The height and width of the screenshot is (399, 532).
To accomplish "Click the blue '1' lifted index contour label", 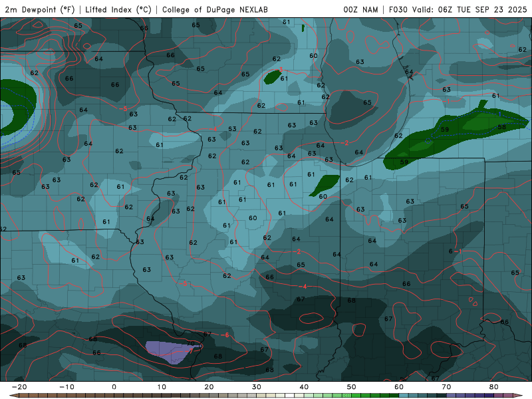I will pos(499,114).
